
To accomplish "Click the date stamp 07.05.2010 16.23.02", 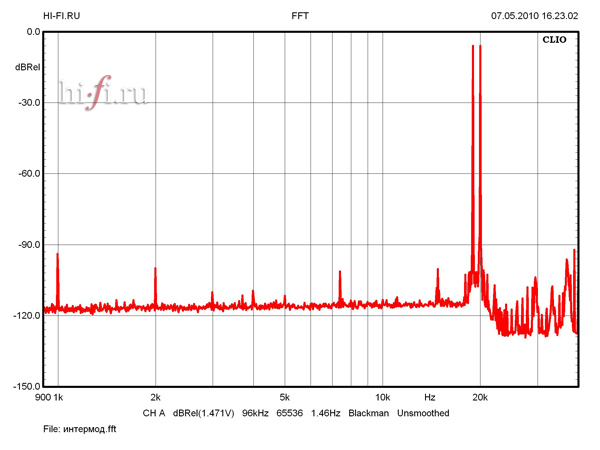I will (535, 16).
